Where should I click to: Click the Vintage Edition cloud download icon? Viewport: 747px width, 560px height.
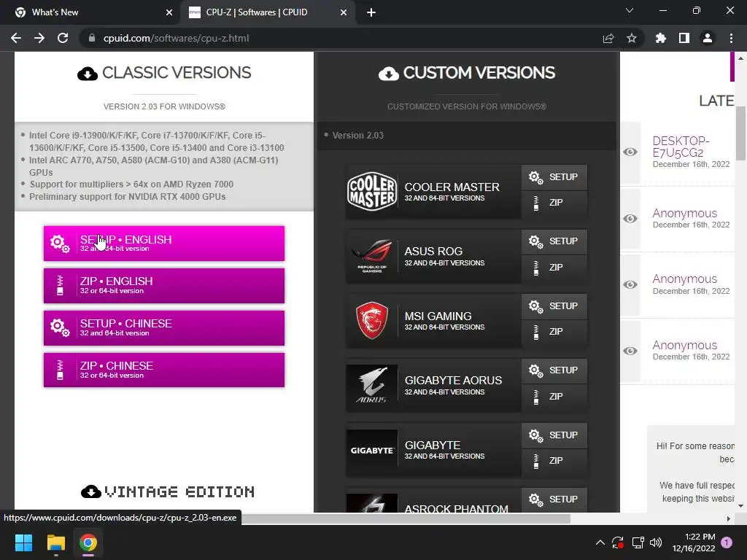click(91, 491)
